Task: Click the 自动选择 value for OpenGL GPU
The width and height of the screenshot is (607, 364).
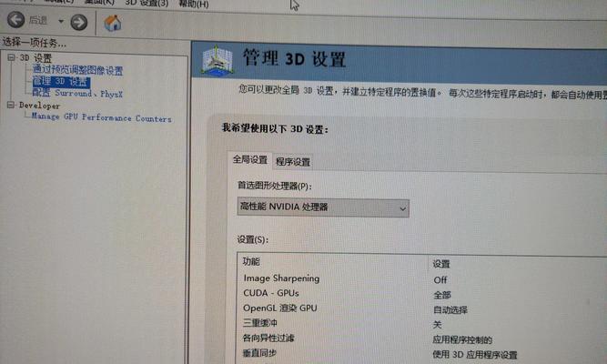Action: point(450,309)
